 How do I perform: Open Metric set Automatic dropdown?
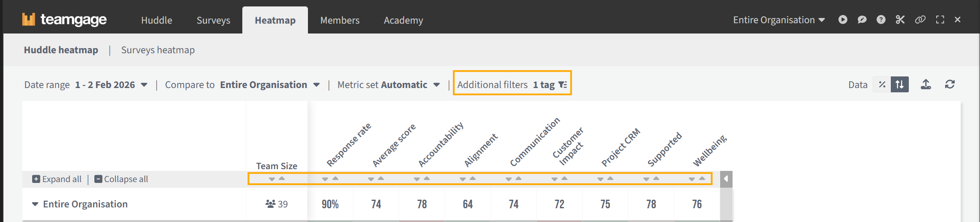coord(388,85)
